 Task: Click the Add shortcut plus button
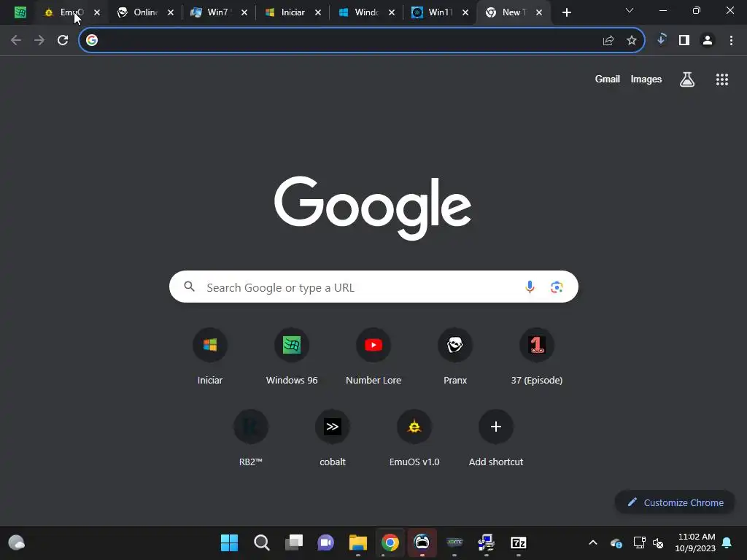495,427
